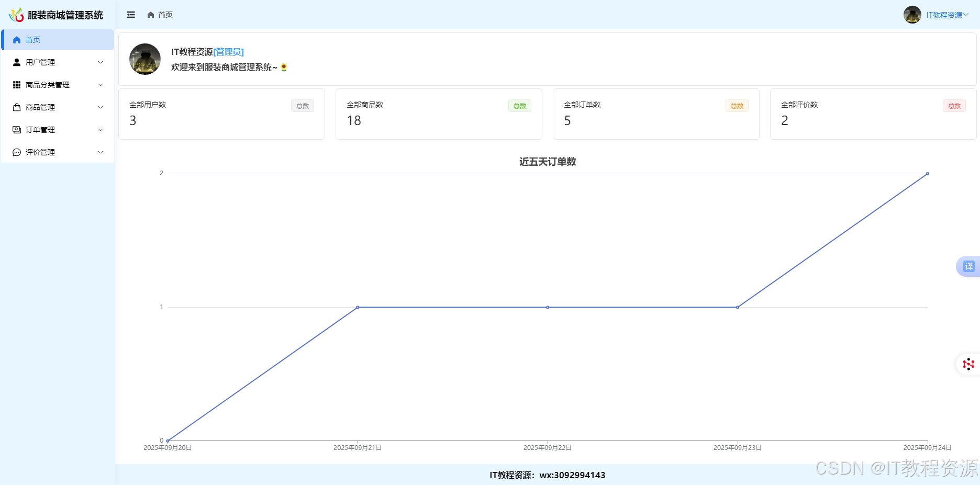Open the IT教程资源 account dropdown
980x485 pixels.
tap(948, 15)
